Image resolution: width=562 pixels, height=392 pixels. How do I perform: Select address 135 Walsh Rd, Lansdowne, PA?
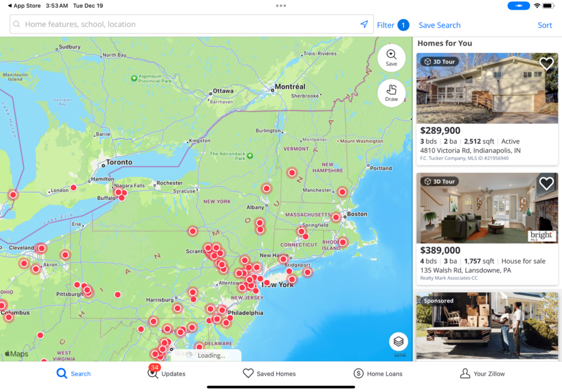tap(465, 270)
